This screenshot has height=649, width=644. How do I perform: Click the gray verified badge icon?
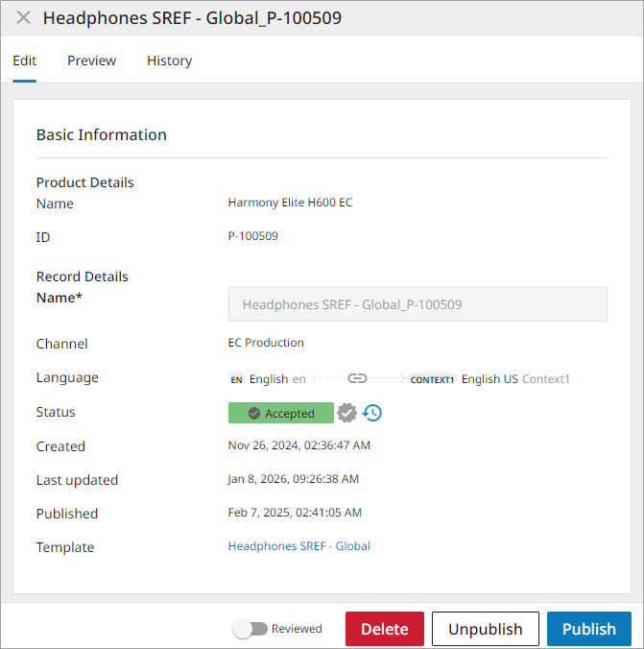point(347,413)
